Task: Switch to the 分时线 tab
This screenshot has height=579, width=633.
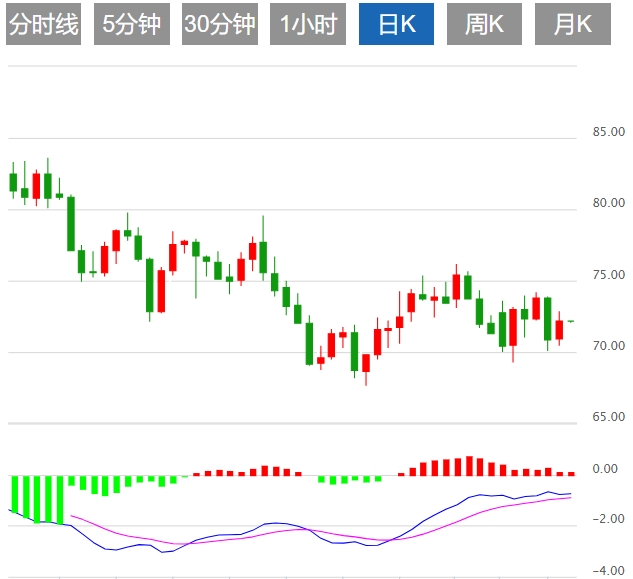Action: [42, 25]
